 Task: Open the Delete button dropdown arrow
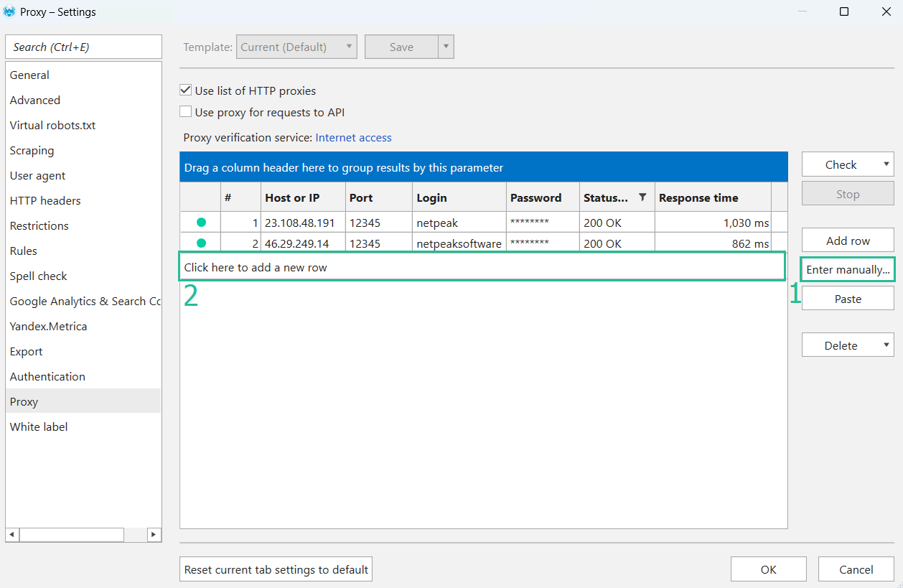pyautogui.click(x=887, y=345)
